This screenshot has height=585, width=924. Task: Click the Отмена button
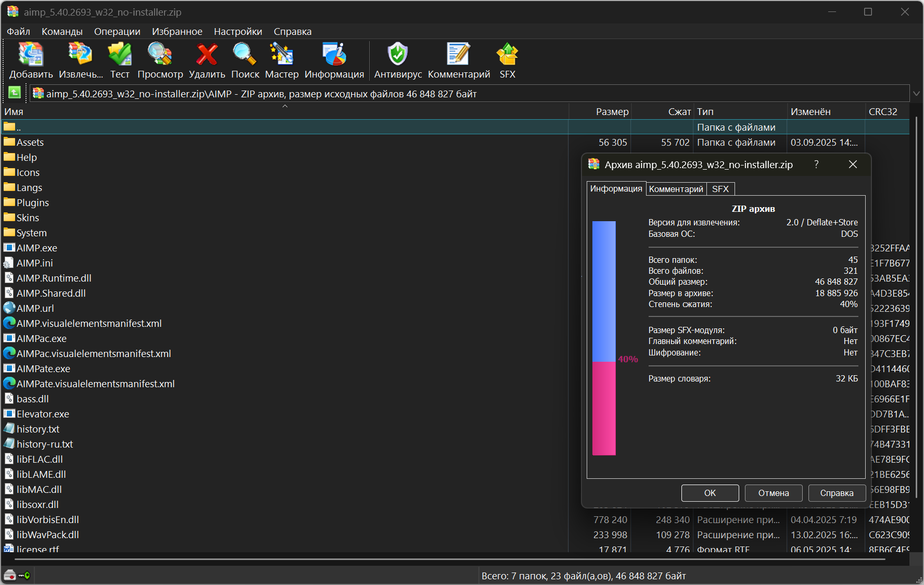774,493
